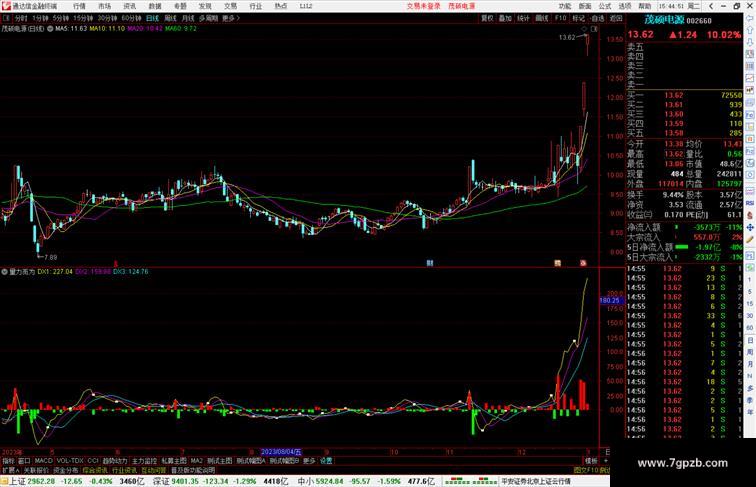Screen dimensions: 756x487
Task: Select the 趋势动力 indicator tab
Action: 115,461
